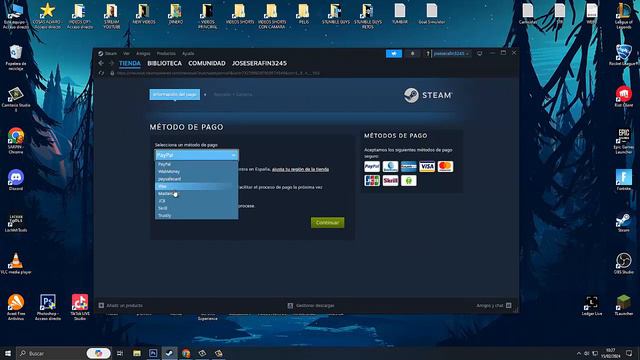Open File Explorer from the taskbar
The image size is (640, 360).
[x=137, y=353]
